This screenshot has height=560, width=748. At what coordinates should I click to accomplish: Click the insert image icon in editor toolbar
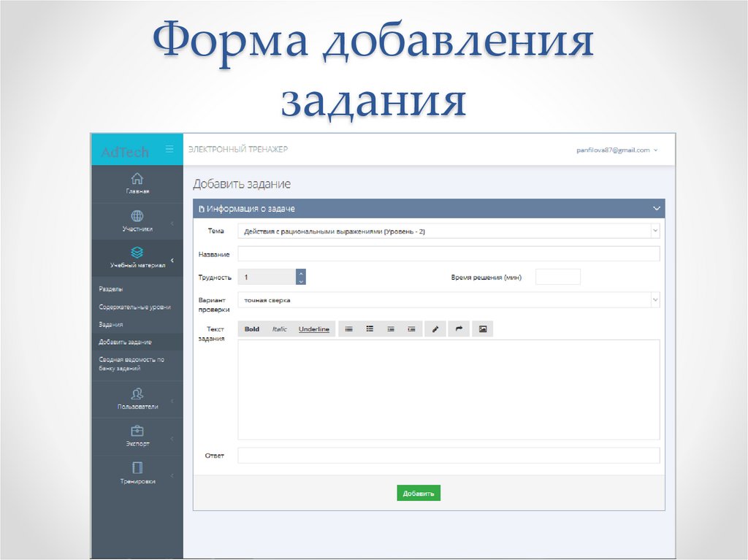(482, 329)
